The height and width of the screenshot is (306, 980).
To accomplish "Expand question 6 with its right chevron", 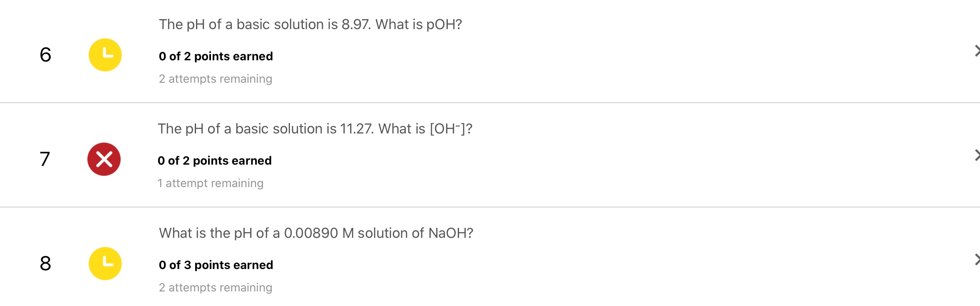I will tap(977, 51).
